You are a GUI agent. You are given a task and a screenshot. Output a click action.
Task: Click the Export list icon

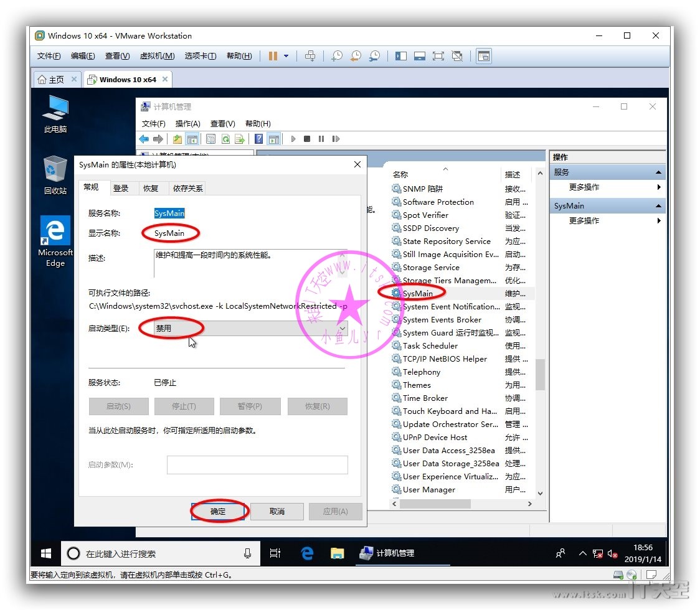[240, 139]
